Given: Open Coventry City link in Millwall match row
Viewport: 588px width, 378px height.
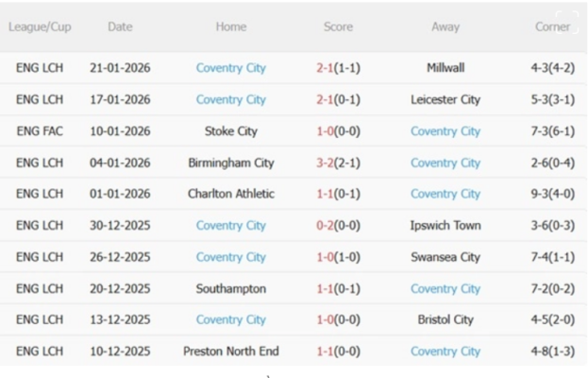Looking at the screenshot, I should click(231, 68).
